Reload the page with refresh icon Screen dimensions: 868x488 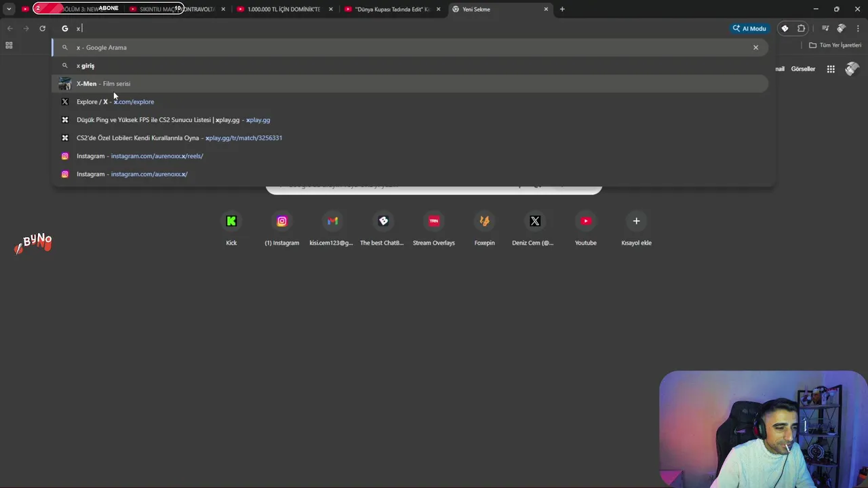42,28
